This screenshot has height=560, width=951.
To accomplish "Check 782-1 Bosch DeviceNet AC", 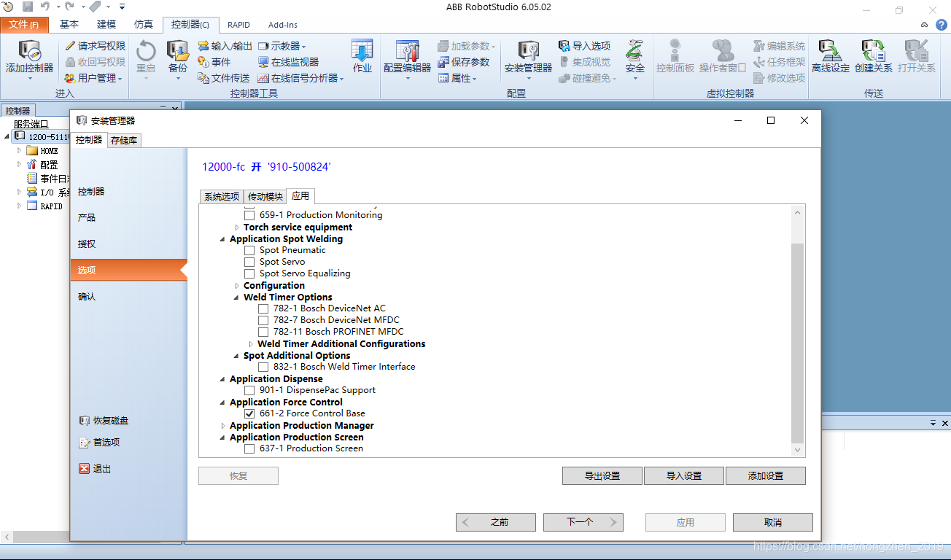I will click(263, 308).
